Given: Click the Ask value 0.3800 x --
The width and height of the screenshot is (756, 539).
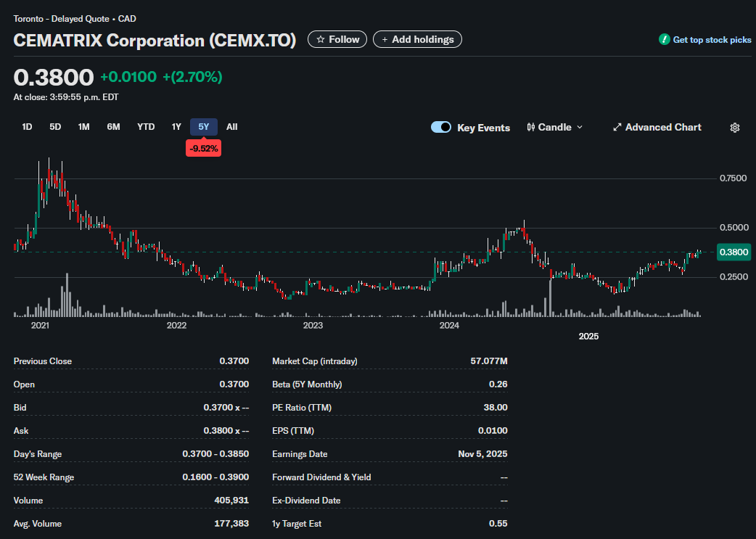Looking at the screenshot, I should click(x=226, y=430).
